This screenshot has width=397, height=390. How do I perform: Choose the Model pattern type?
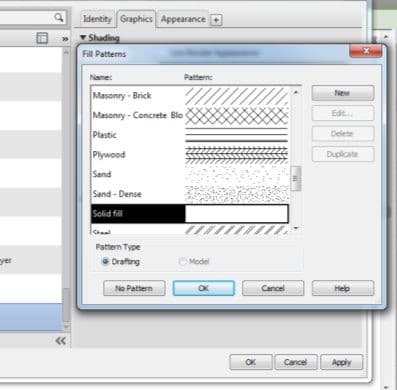tap(182, 261)
